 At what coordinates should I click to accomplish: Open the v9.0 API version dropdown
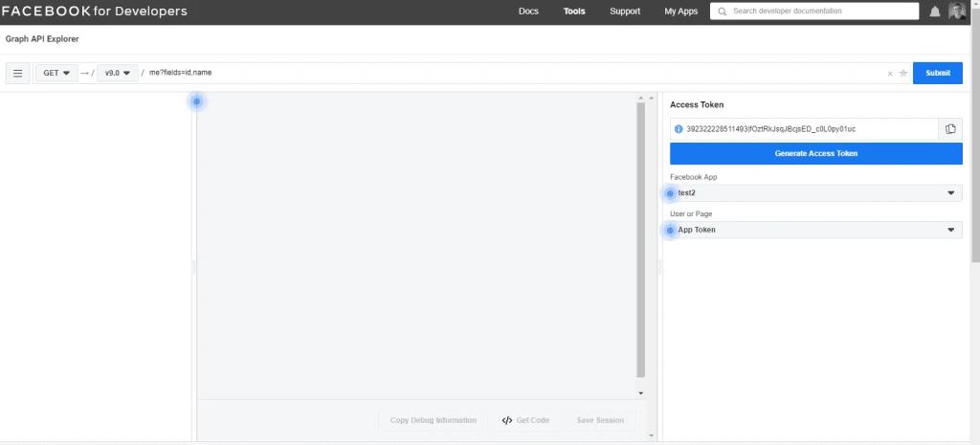click(117, 73)
